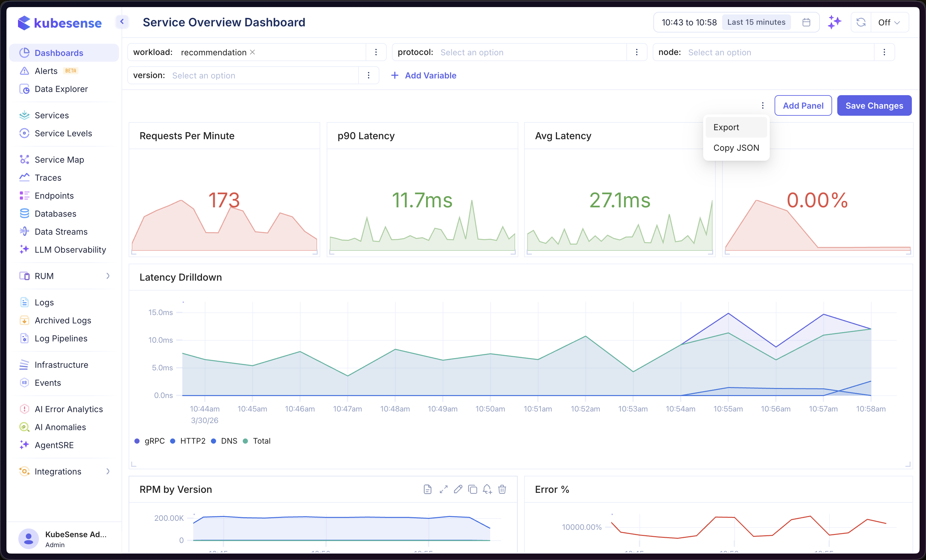Edit the RPM by Version panel
The image size is (926, 560).
(x=458, y=489)
